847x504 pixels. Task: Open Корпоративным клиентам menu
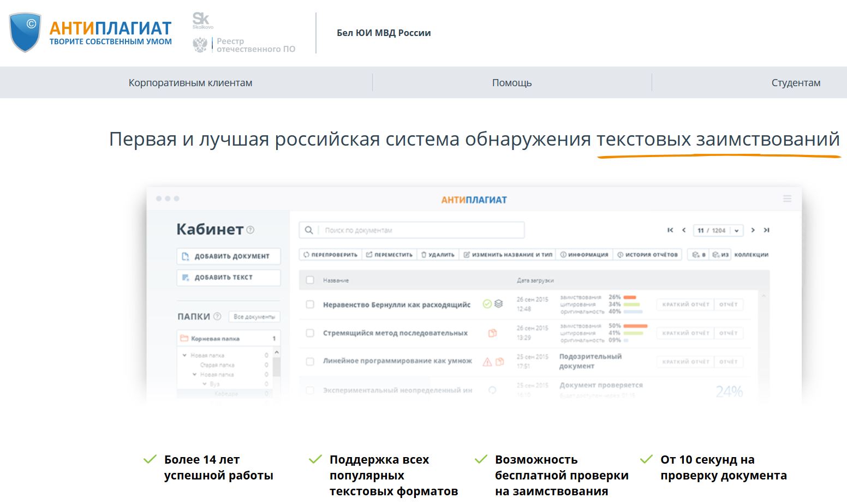click(190, 83)
